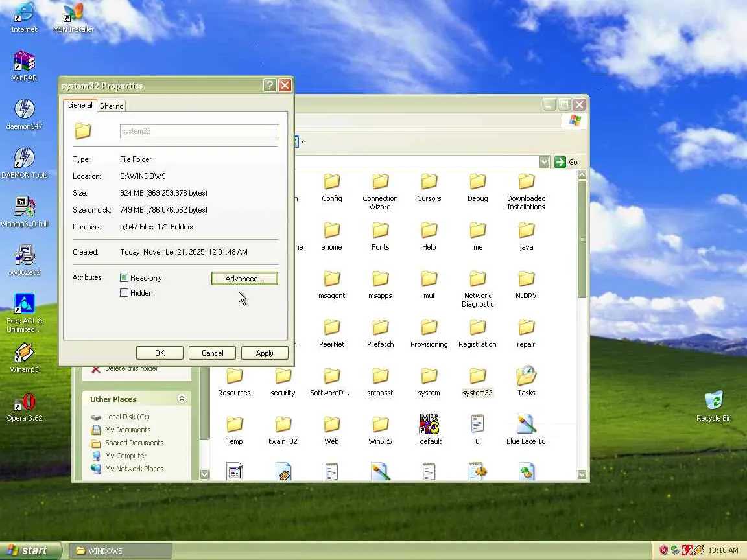Select the Network Diagnostic folder

(477, 289)
